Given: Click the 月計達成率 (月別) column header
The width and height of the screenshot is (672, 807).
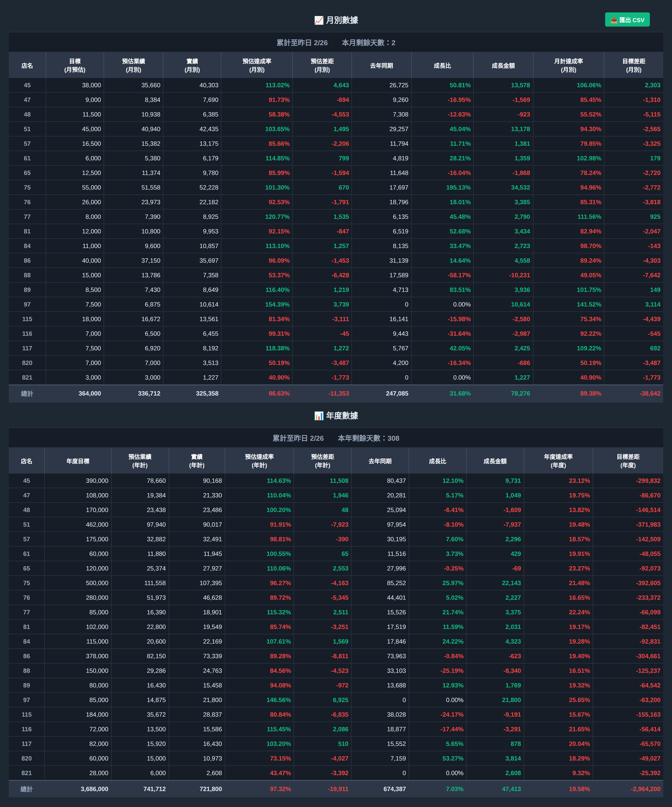Looking at the screenshot, I should coord(568,65).
